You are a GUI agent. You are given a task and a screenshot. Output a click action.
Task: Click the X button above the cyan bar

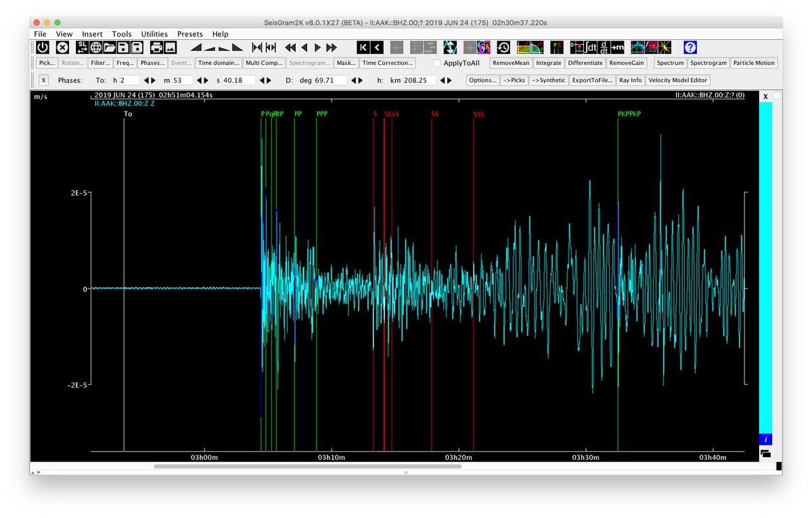(x=765, y=96)
